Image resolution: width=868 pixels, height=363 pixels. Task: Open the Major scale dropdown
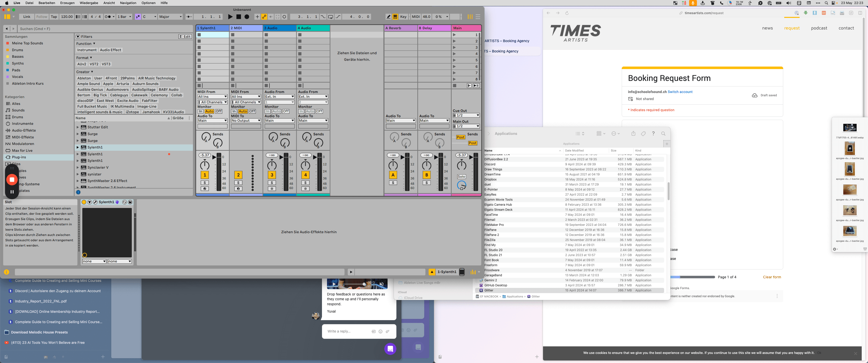[170, 16]
